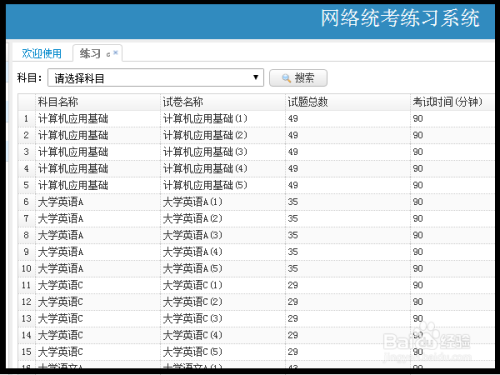Select paper 计算机应用基础(1)
Viewport: 500px width, 375px height.
pyautogui.click(x=205, y=119)
